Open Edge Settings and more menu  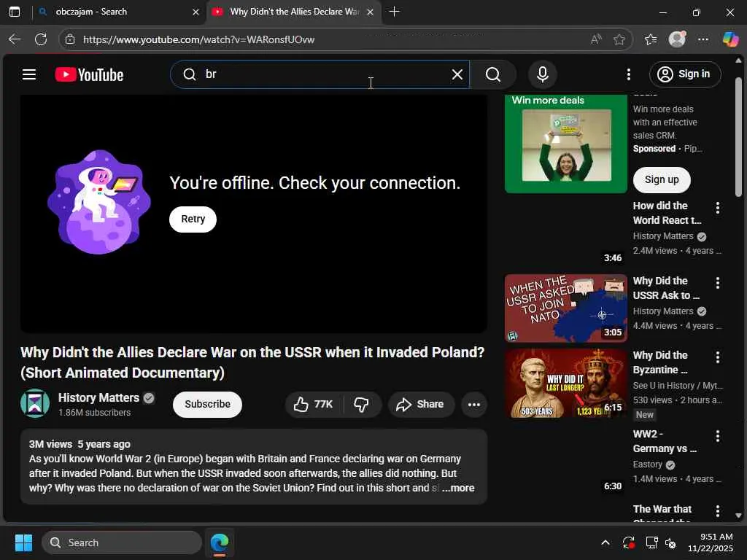[x=703, y=39]
